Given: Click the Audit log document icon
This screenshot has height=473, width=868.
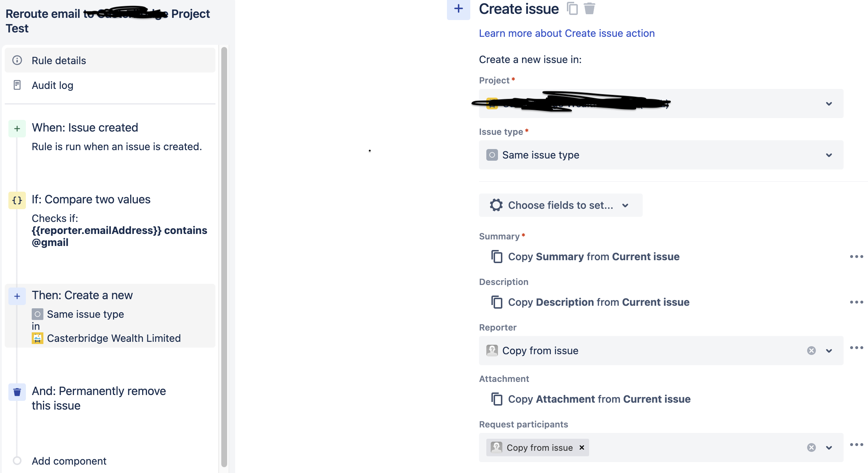Looking at the screenshot, I should pyautogui.click(x=17, y=85).
